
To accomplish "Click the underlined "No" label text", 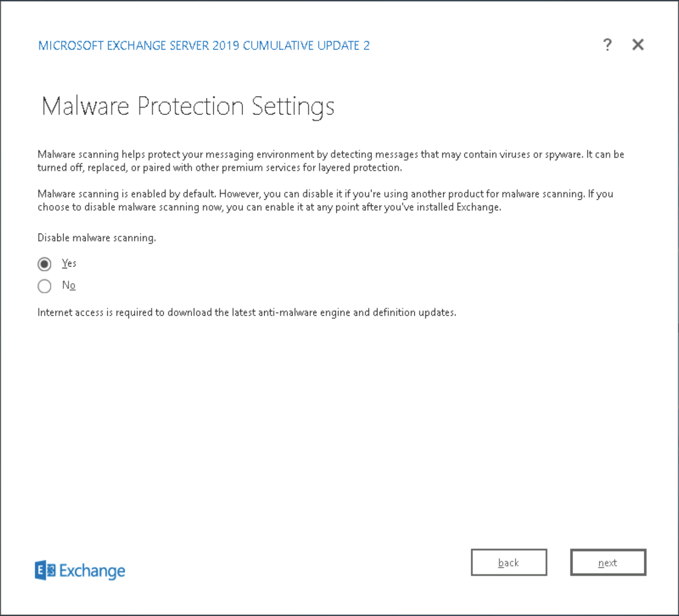I will coord(69,285).
